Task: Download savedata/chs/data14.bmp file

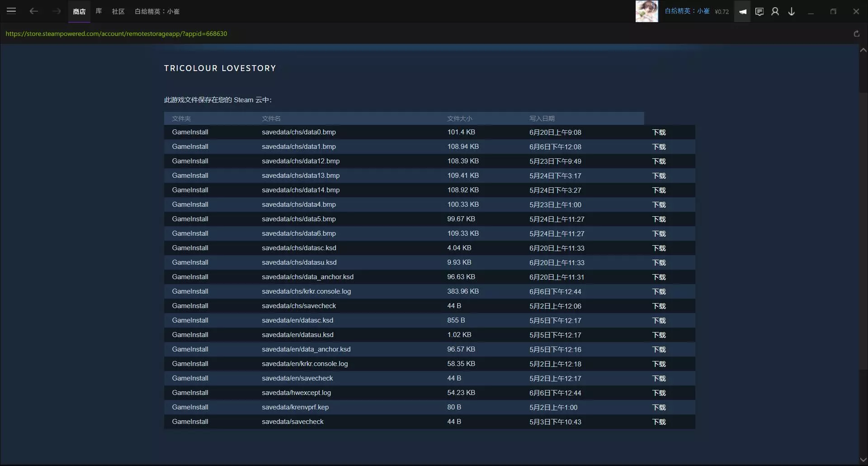Action: (x=659, y=190)
